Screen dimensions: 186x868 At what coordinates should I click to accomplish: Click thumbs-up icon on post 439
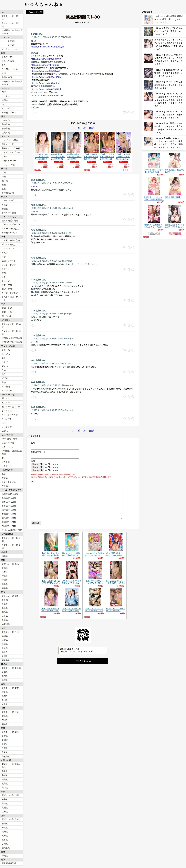(x=33, y=350)
